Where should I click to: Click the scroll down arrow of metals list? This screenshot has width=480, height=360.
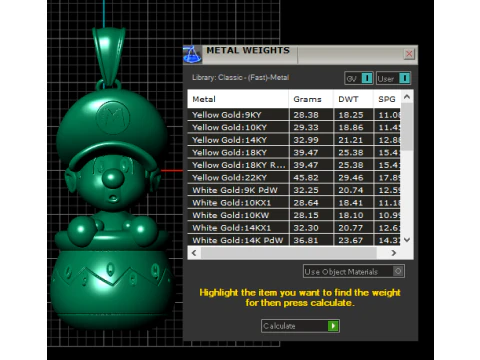point(407,240)
